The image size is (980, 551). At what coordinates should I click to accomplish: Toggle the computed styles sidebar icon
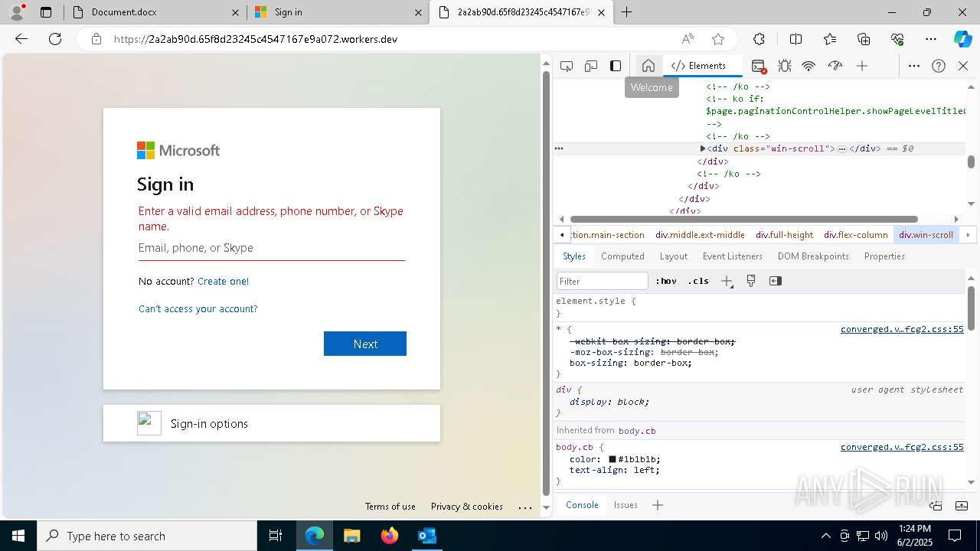[x=776, y=281]
